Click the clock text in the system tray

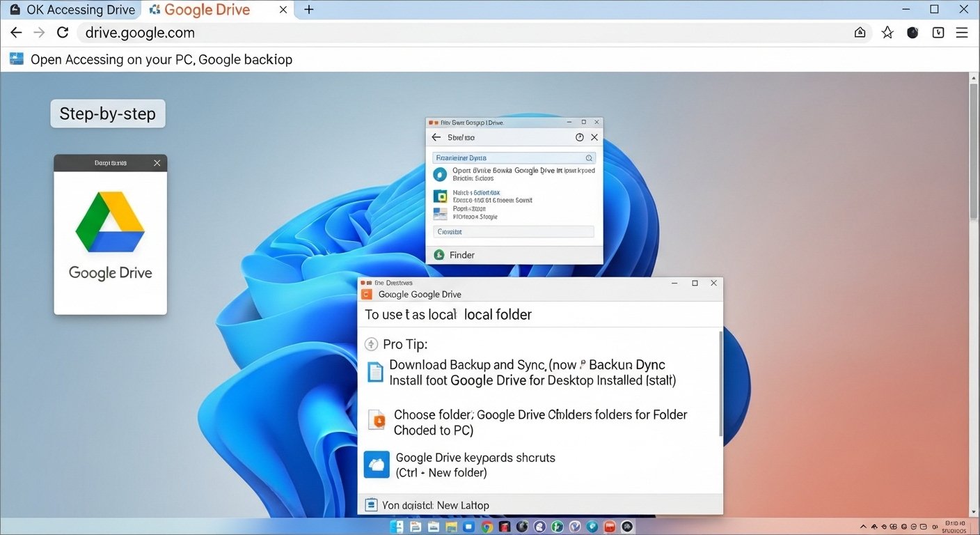955,526
